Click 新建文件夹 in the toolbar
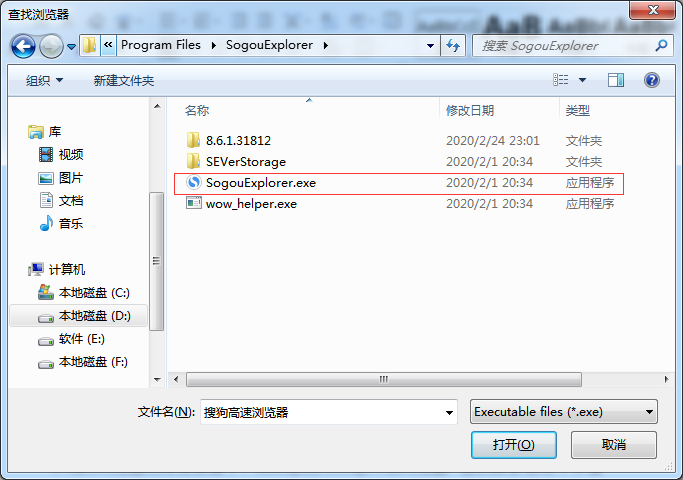Viewport: 683px width, 480px height. click(124, 81)
